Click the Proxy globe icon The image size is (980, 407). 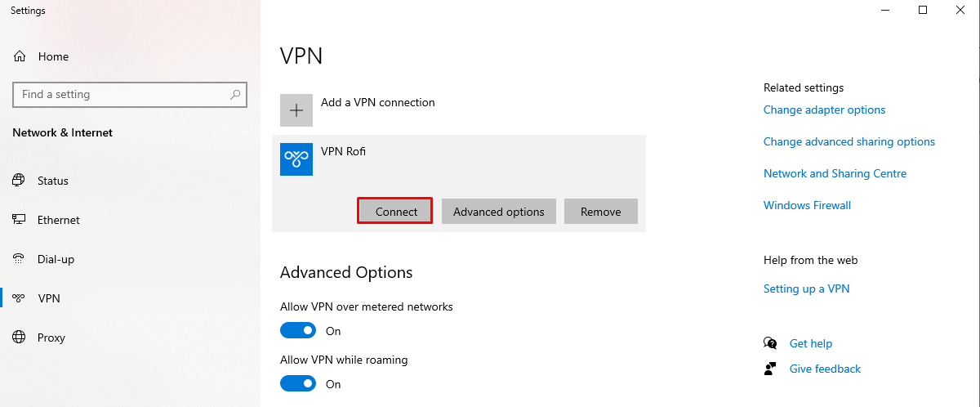coord(19,338)
